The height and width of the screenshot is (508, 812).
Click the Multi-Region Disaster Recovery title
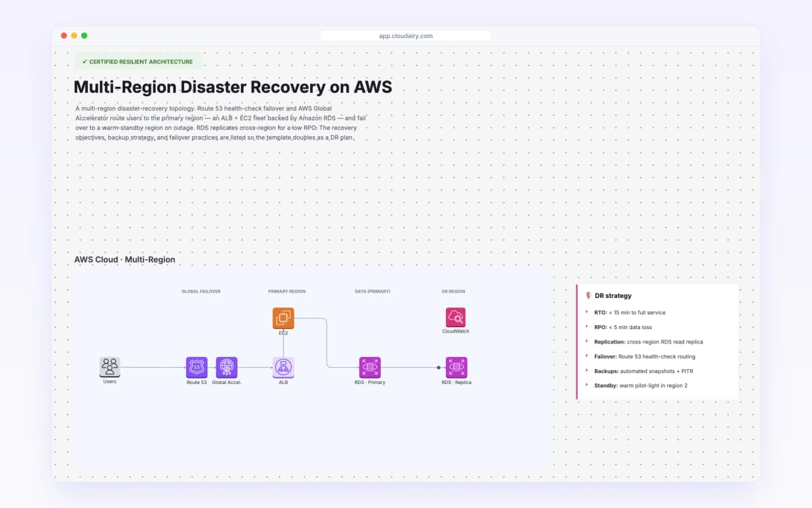click(233, 87)
